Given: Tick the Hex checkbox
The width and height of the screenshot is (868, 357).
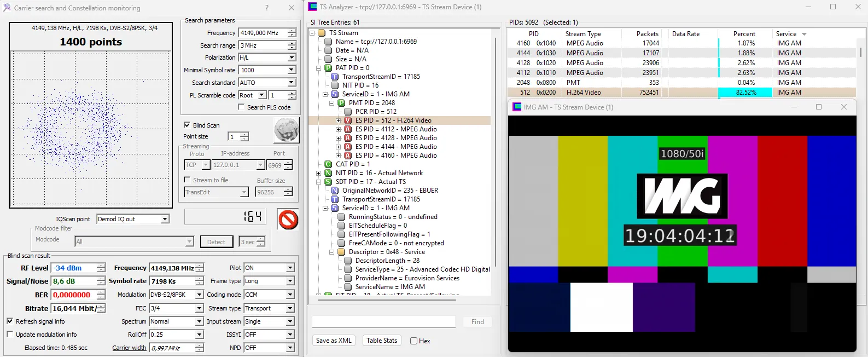Looking at the screenshot, I should click(x=414, y=341).
